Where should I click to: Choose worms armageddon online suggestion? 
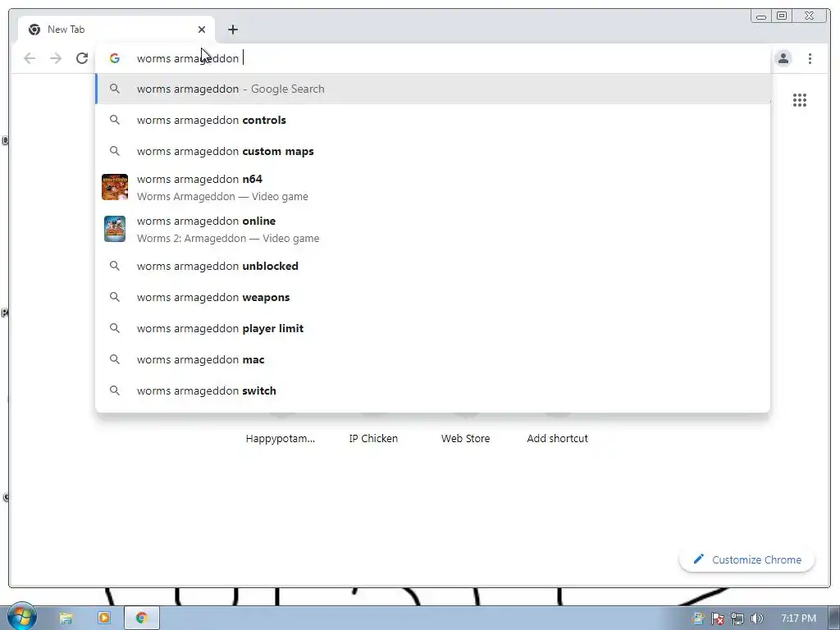[433, 230]
